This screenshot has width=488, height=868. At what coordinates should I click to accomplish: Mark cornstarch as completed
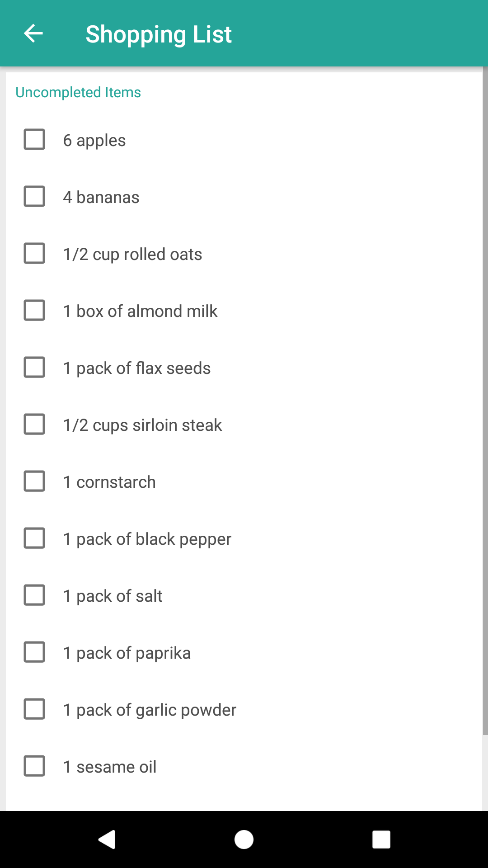click(x=34, y=481)
